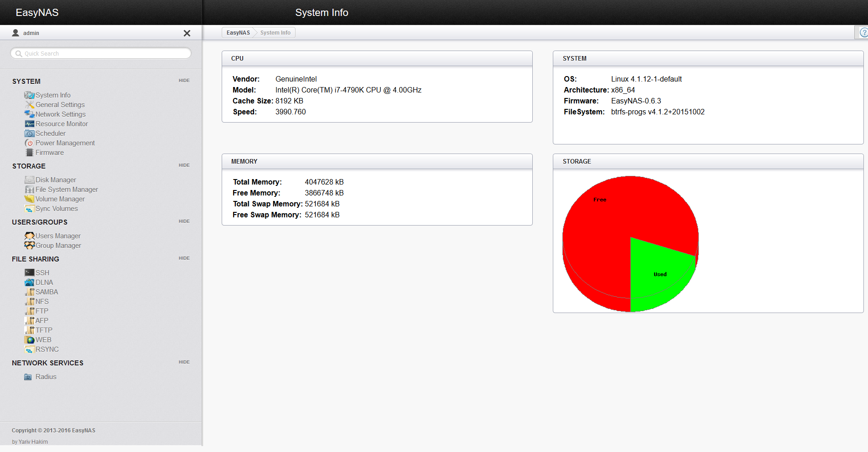Hide the STORAGE sidebar section
The width and height of the screenshot is (868, 452).
[x=184, y=165]
